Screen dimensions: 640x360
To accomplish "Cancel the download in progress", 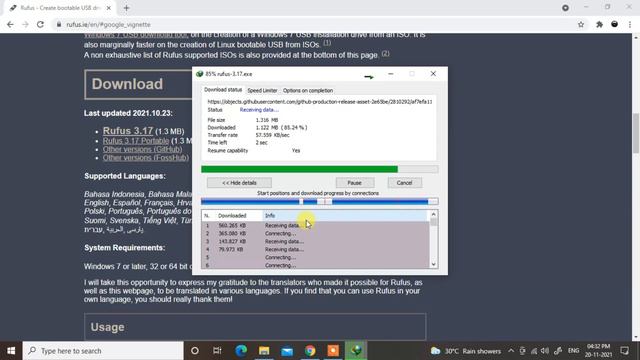I will pos(404,183).
